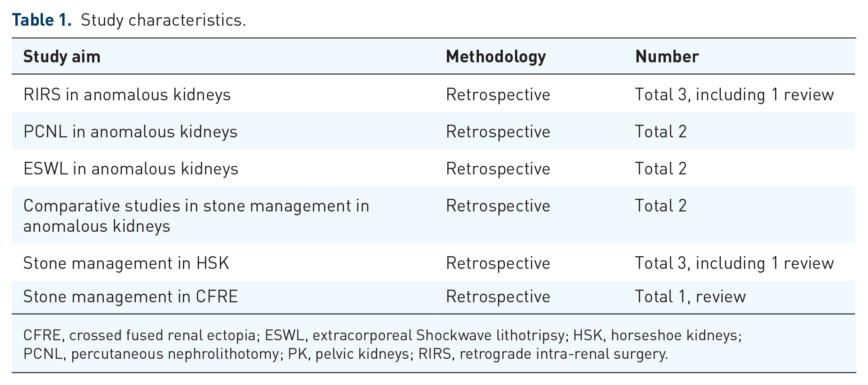Select the "Methodology" column header
This screenshot has height=385, width=868.
click(496, 56)
